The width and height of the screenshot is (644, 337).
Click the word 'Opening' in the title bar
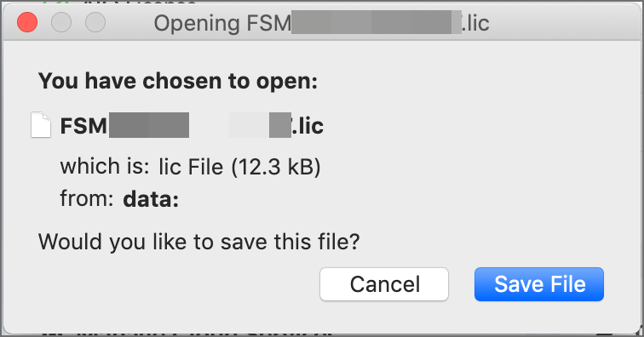(x=197, y=24)
